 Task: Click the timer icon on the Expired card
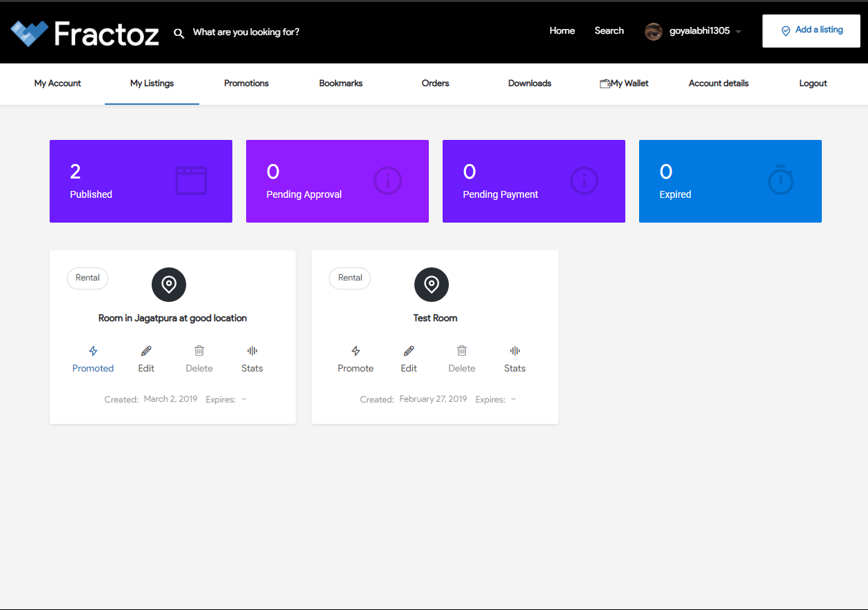[780, 181]
